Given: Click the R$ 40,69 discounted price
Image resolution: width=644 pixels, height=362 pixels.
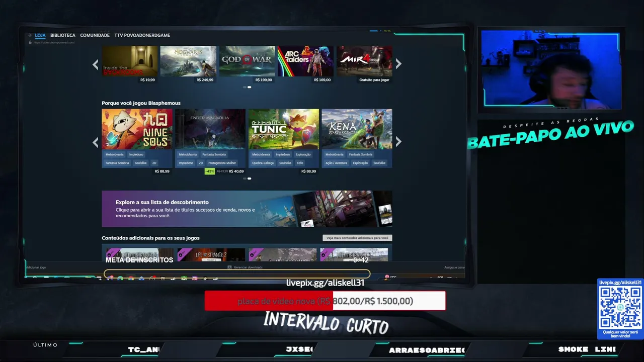Looking at the screenshot, I should point(236,171).
